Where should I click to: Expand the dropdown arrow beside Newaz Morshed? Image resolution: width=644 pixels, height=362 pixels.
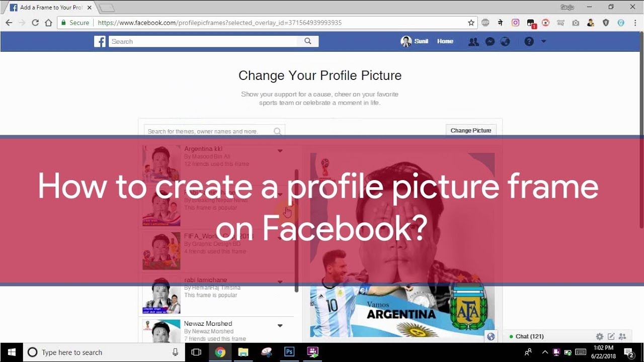(280, 326)
